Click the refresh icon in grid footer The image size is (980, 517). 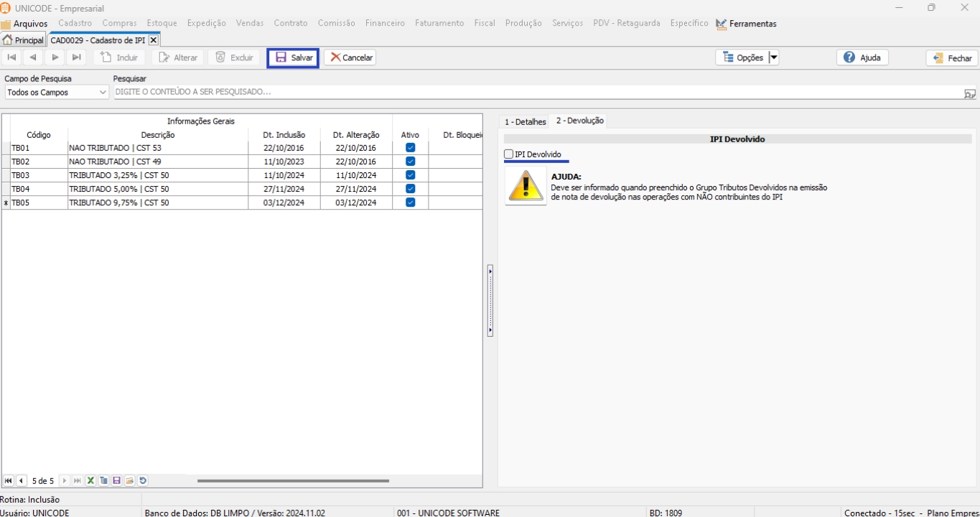click(x=143, y=481)
